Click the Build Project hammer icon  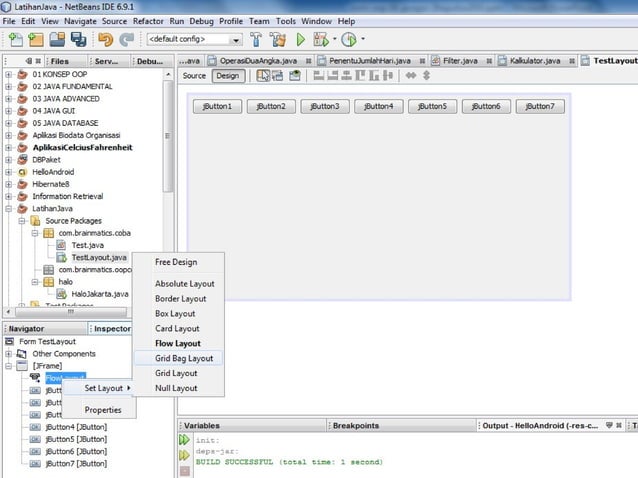tap(257, 40)
